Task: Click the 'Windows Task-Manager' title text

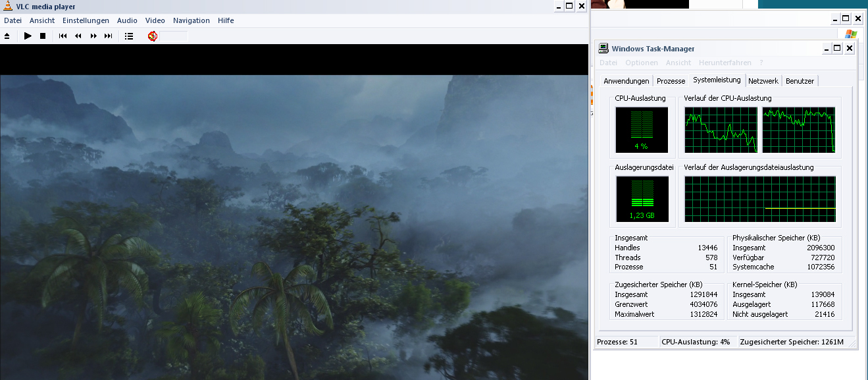Action: (653, 49)
